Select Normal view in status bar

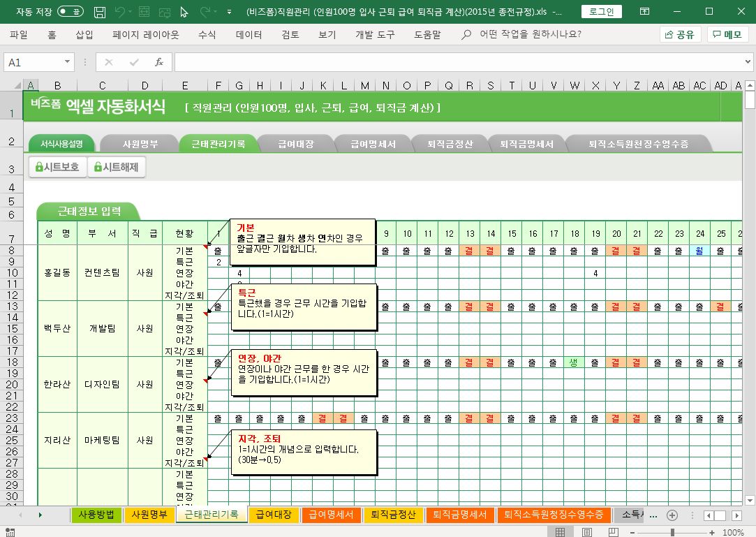click(x=559, y=532)
